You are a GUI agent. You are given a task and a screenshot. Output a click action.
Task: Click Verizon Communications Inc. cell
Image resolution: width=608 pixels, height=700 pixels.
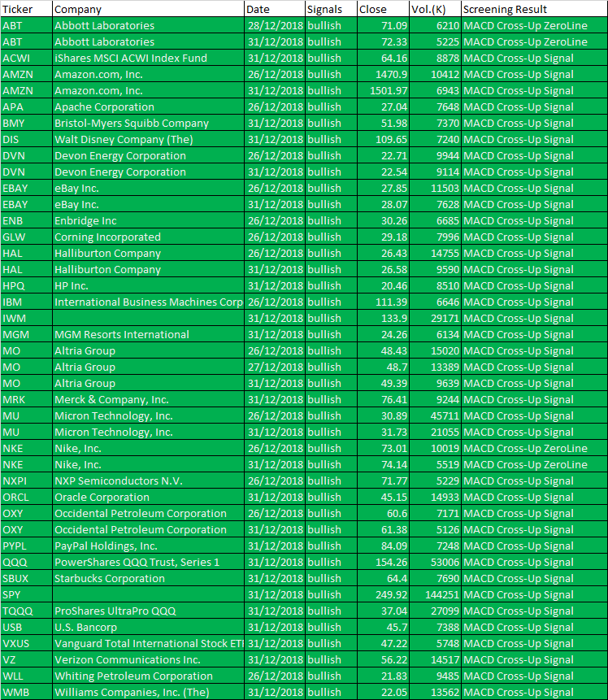click(x=148, y=660)
